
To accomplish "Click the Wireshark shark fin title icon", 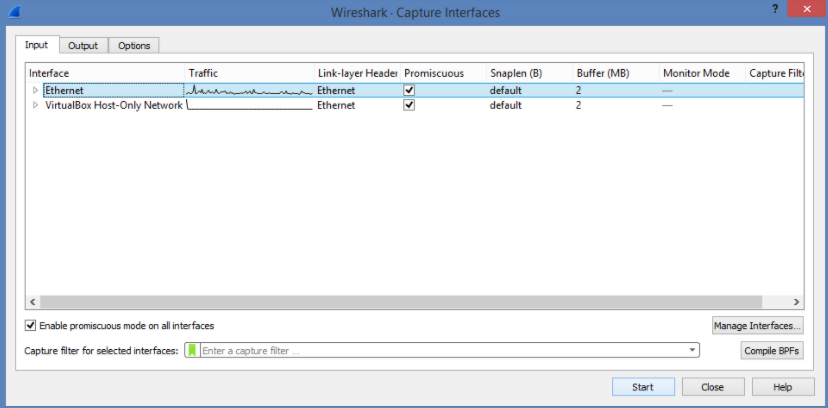I will 15,11.
